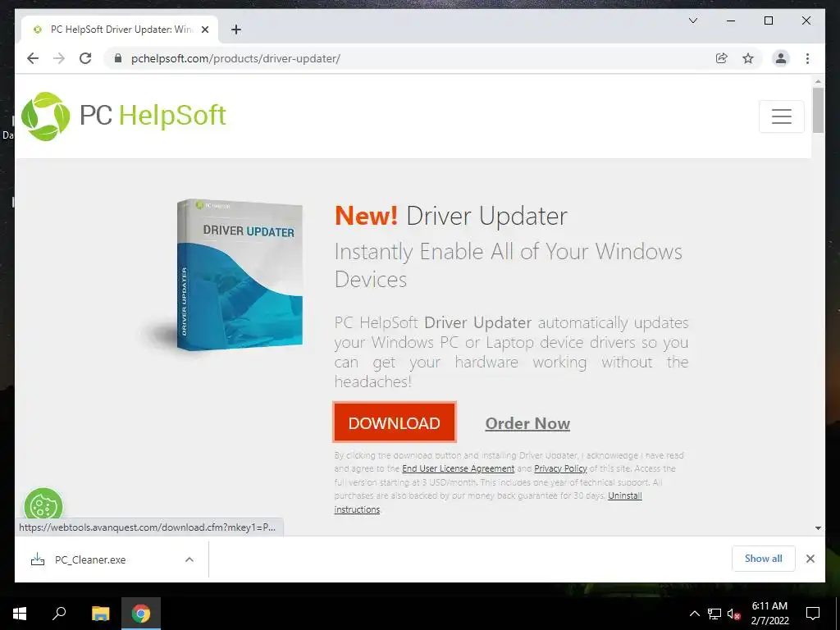Open the Chrome profile avatar icon
This screenshot has width=840, height=630.
pyautogui.click(x=781, y=58)
